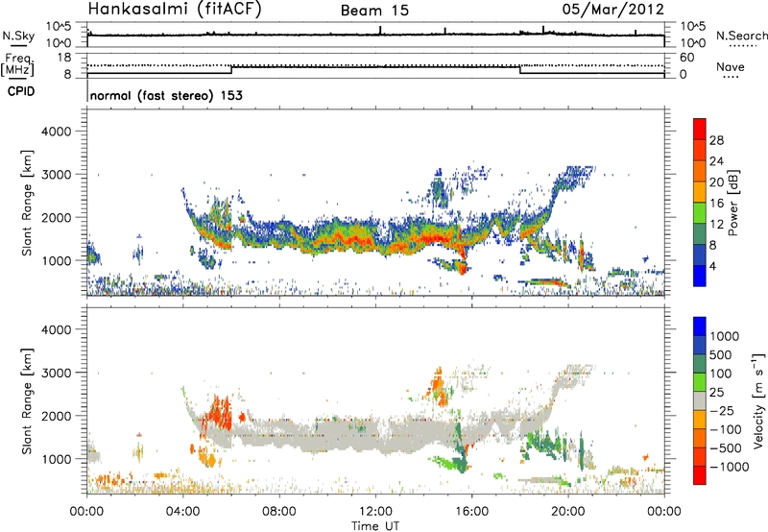The height and width of the screenshot is (532, 768).
Task: Click the Nave legend label
Action: pos(731,66)
